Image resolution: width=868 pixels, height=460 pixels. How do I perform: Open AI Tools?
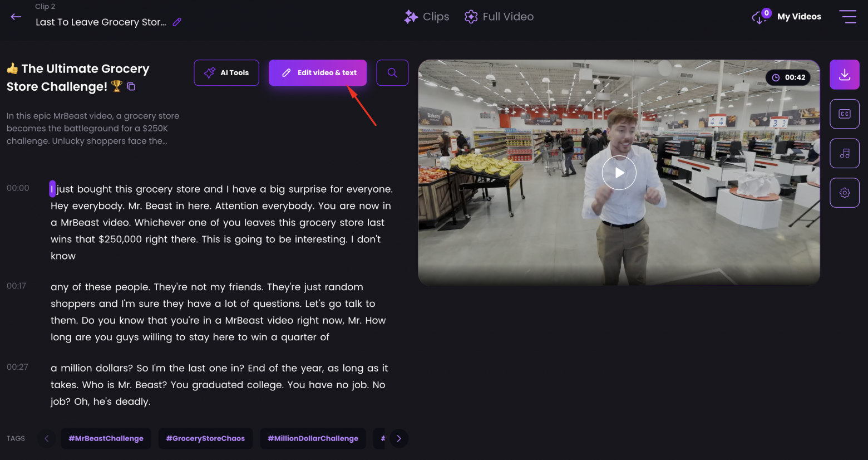pos(226,73)
